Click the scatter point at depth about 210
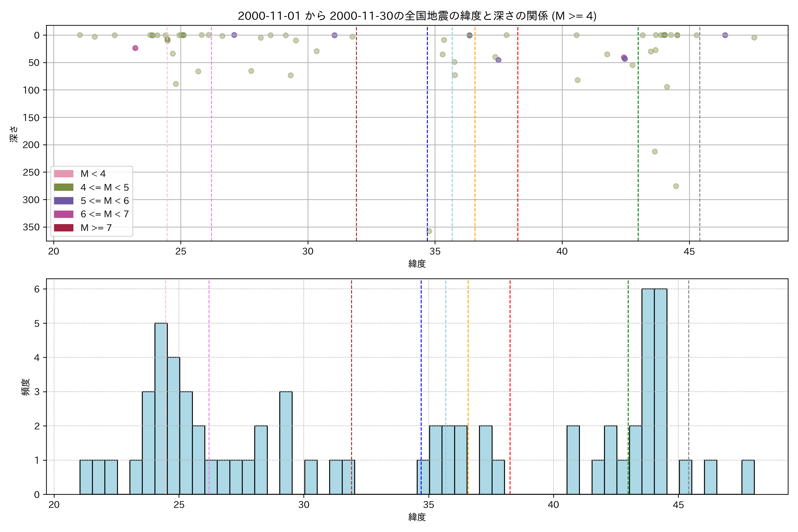The height and width of the screenshot is (532, 798). [x=655, y=152]
